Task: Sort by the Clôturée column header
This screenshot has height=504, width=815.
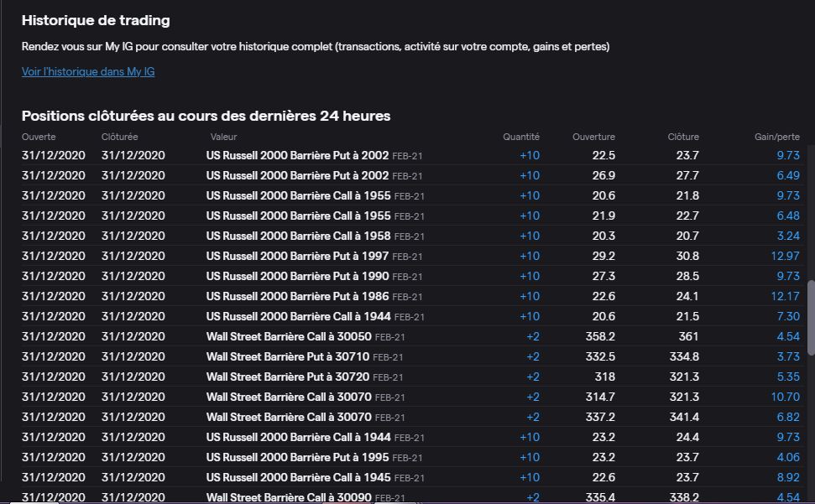Action: (119, 137)
